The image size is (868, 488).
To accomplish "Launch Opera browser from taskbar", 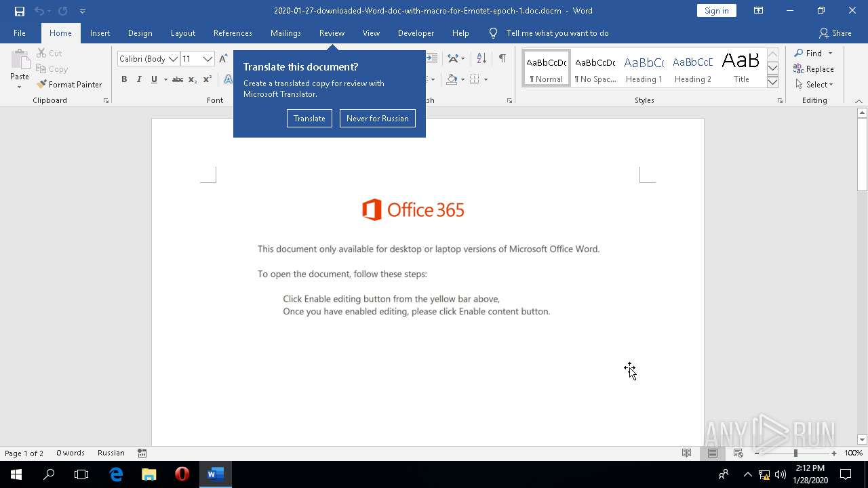I will coord(182,474).
